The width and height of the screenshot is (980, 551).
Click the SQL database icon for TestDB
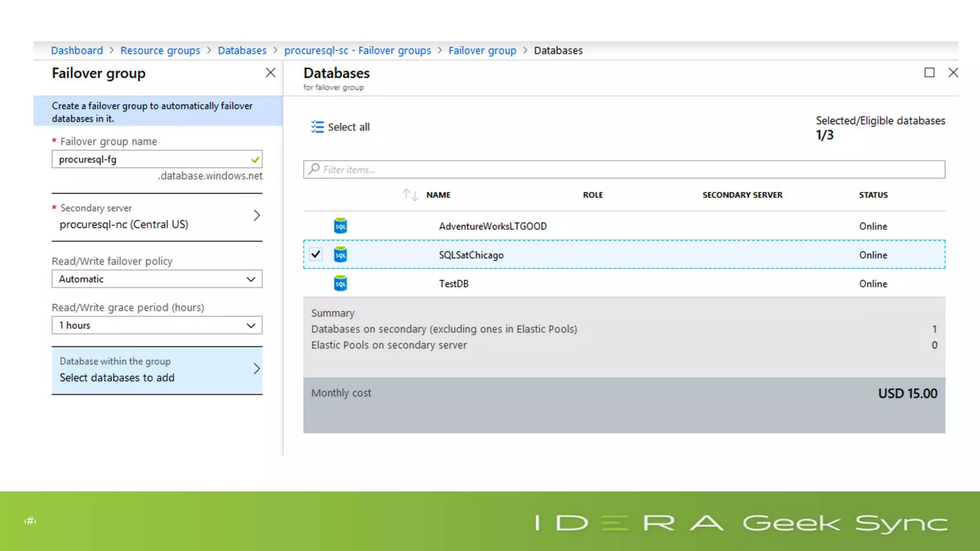[340, 283]
